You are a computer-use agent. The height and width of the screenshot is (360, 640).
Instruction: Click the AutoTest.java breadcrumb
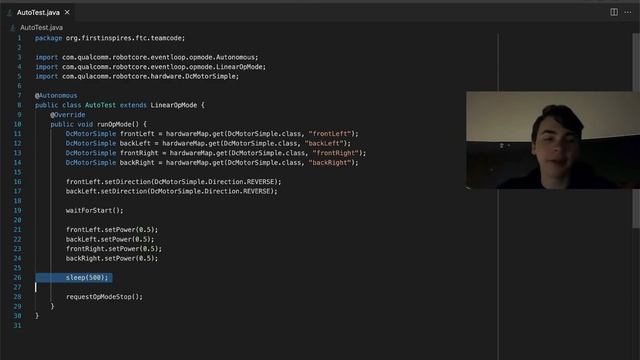coord(41,28)
